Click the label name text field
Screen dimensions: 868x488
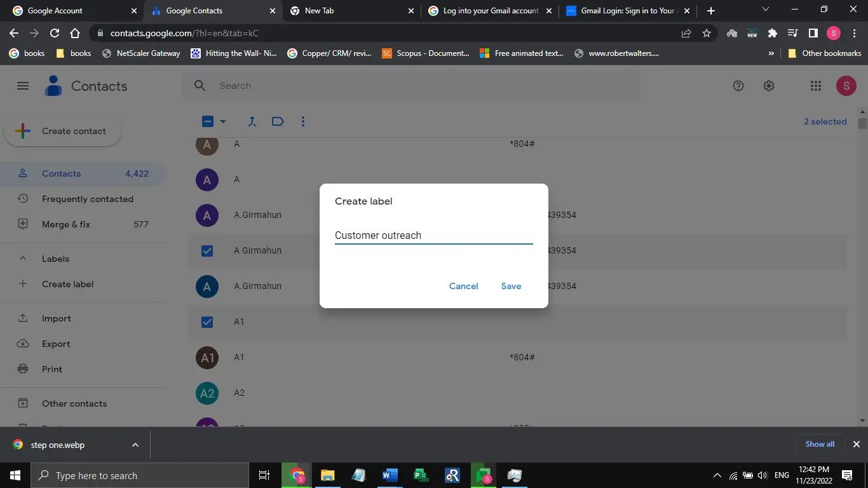point(433,236)
